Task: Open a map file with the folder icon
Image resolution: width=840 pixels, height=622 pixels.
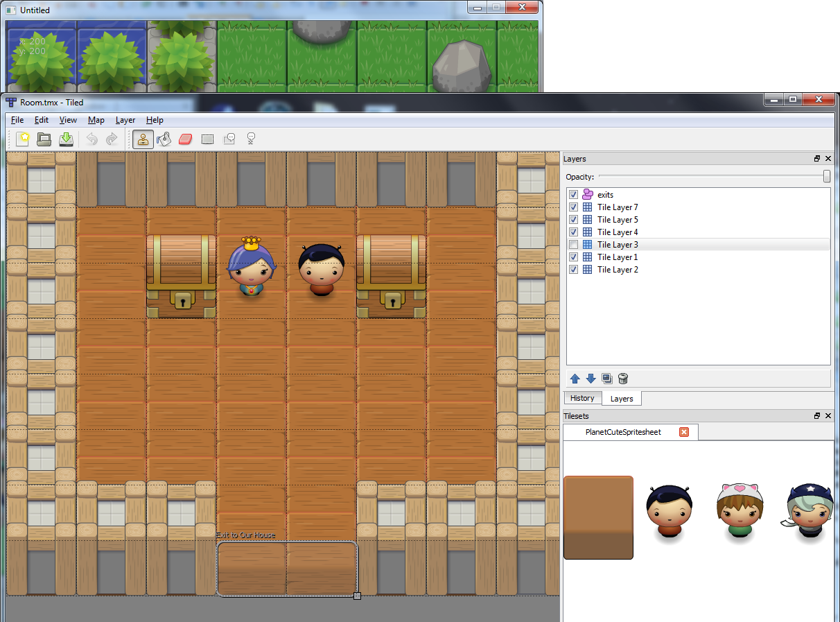Action: tap(44, 139)
